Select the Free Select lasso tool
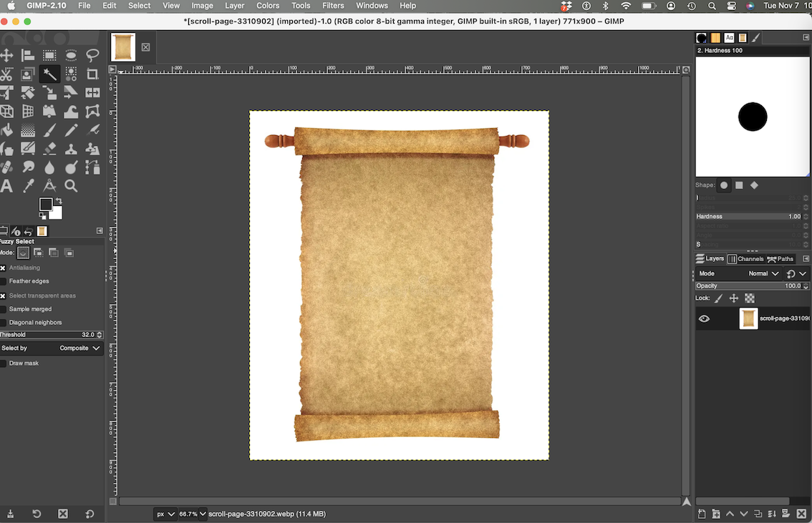This screenshot has height=523, width=812. pyautogui.click(x=92, y=55)
